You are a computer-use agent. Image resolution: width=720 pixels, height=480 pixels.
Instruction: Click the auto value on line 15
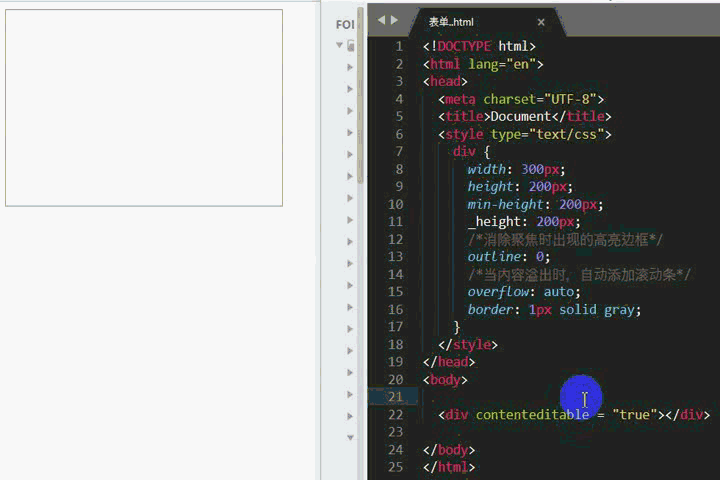558,292
